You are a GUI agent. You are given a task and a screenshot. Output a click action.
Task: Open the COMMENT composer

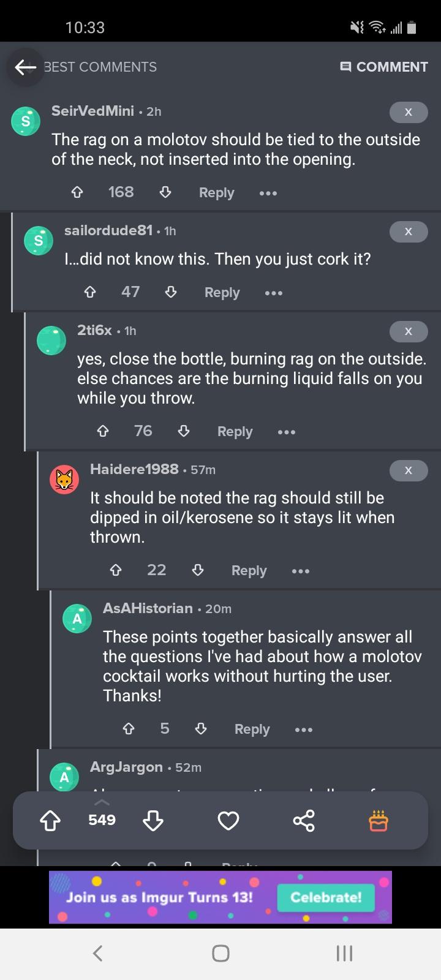click(x=384, y=67)
